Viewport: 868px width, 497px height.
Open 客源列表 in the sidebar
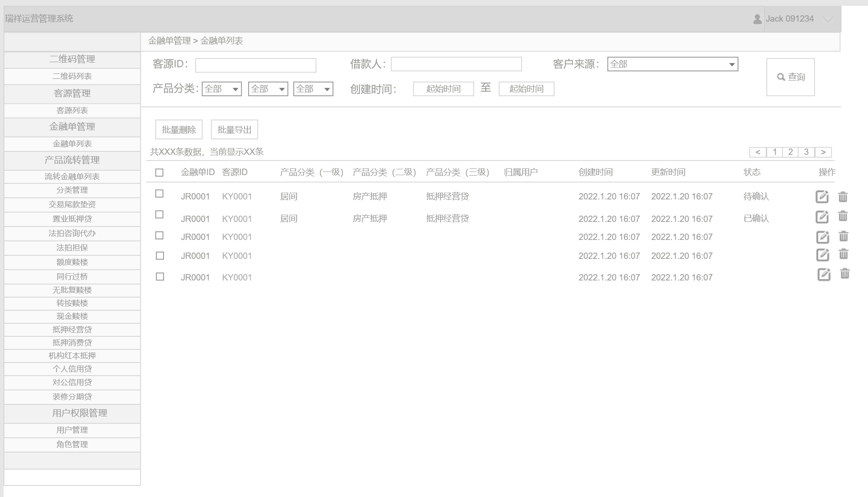click(72, 110)
